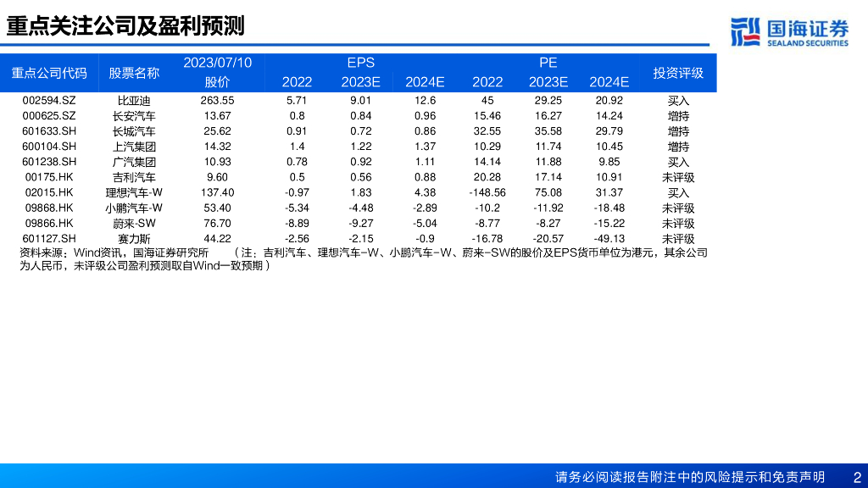Select the 未评级 rating for 赛力斯
This screenshot has width=868, height=488.
[678, 239]
